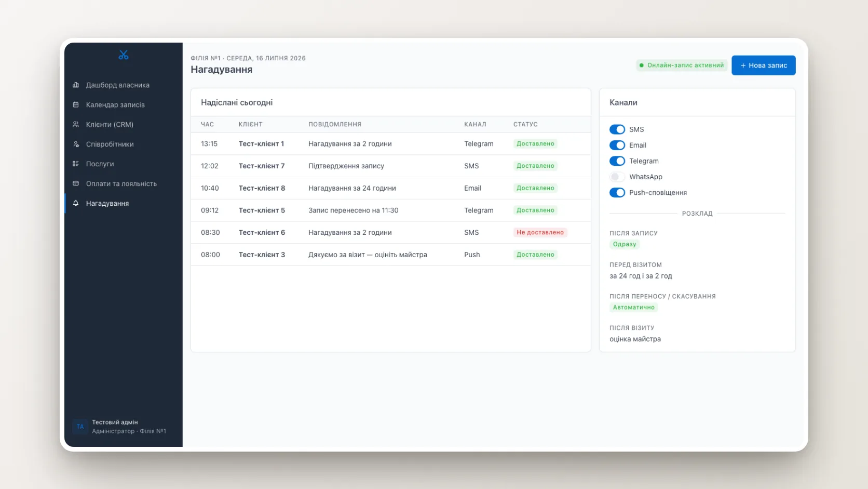
Task: Click the СТАТУС column header
Action: pyautogui.click(x=525, y=124)
